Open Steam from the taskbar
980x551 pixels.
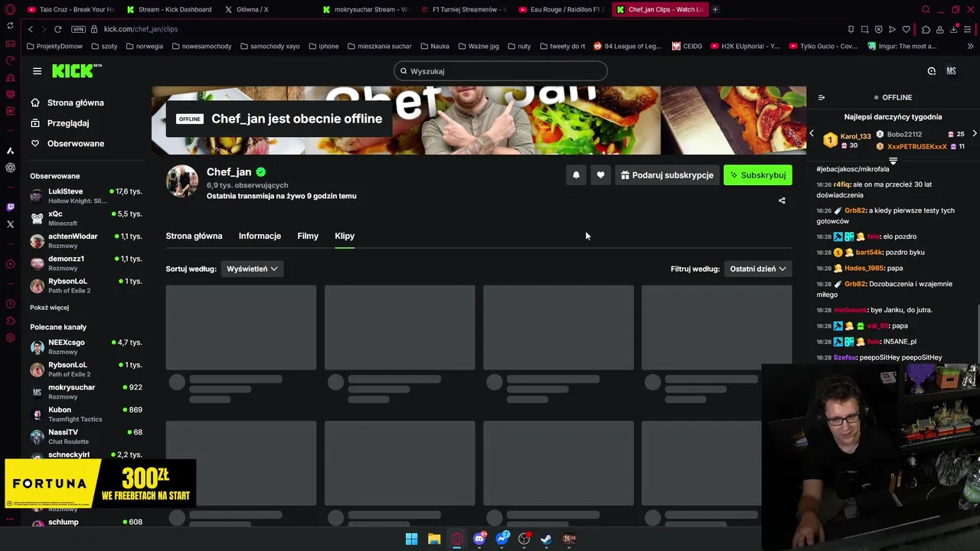(x=546, y=539)
